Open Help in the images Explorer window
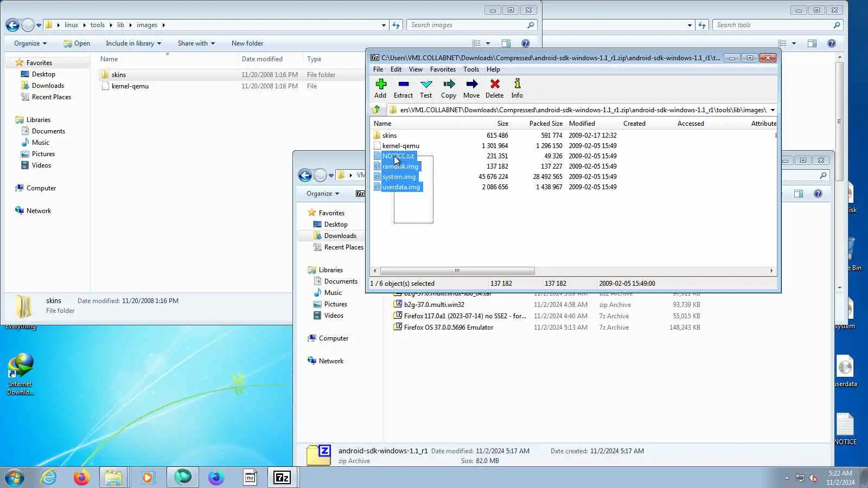 click(525, 43)
